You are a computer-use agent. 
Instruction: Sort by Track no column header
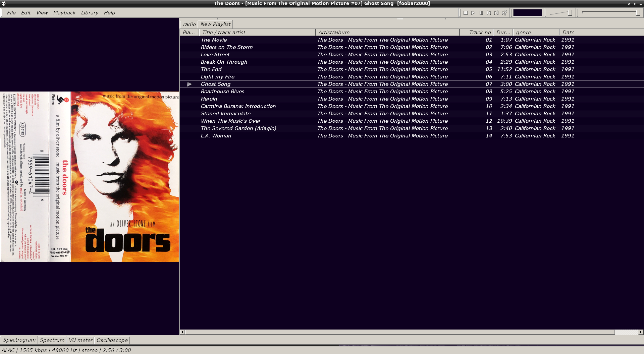click(x=476, y=33)
